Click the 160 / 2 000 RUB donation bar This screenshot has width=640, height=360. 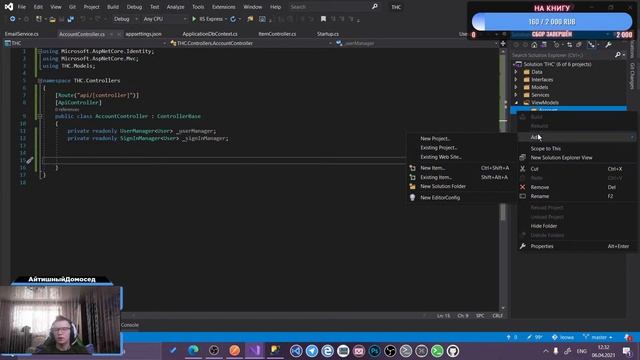click(551, 22)
